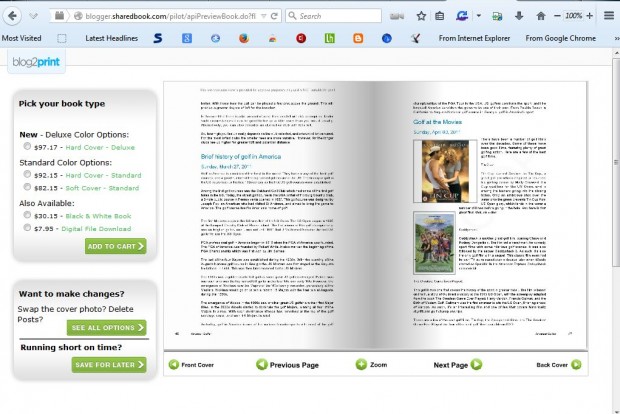Click the Black & White Book link

coord(98,216)
